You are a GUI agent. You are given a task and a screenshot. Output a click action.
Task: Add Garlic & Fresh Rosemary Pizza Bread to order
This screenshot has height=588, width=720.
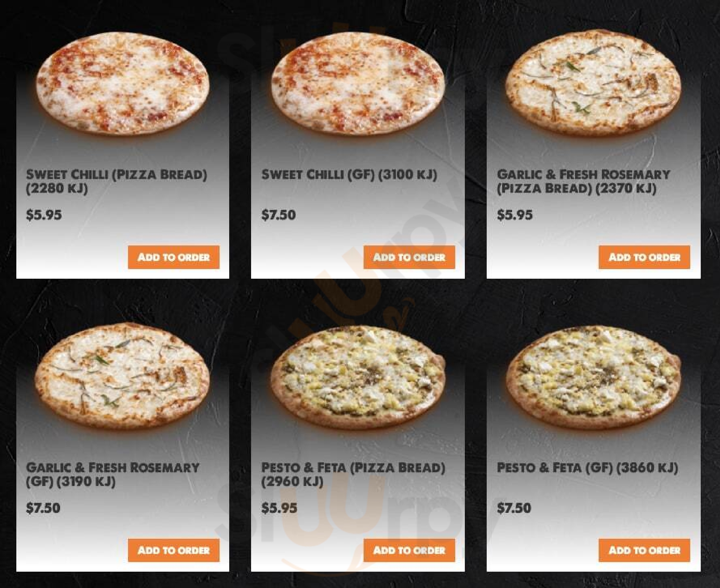point(644,257)
